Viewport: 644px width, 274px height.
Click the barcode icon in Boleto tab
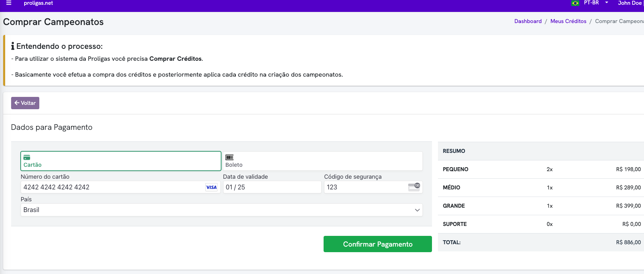[229, 158]
